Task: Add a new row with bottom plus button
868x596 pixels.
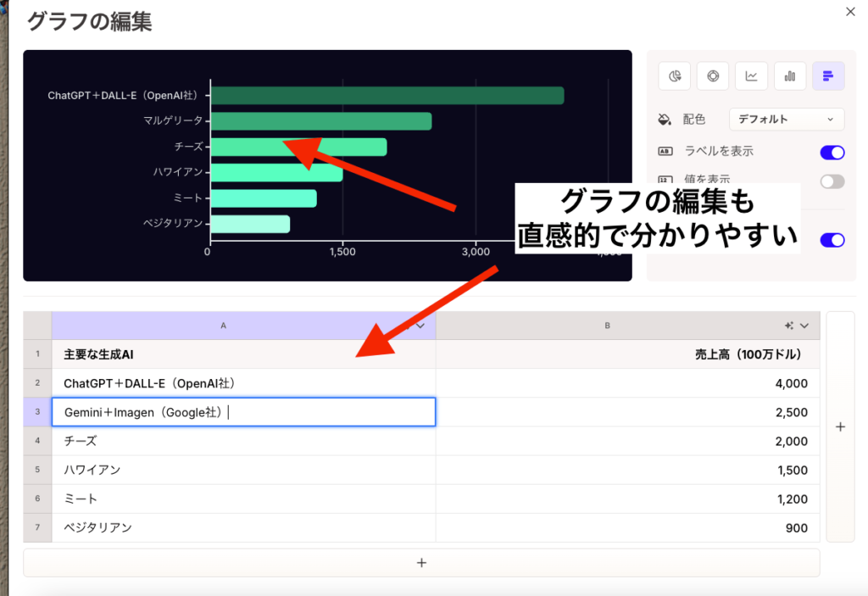Action: pyautogui.click(x=421, y=563)
